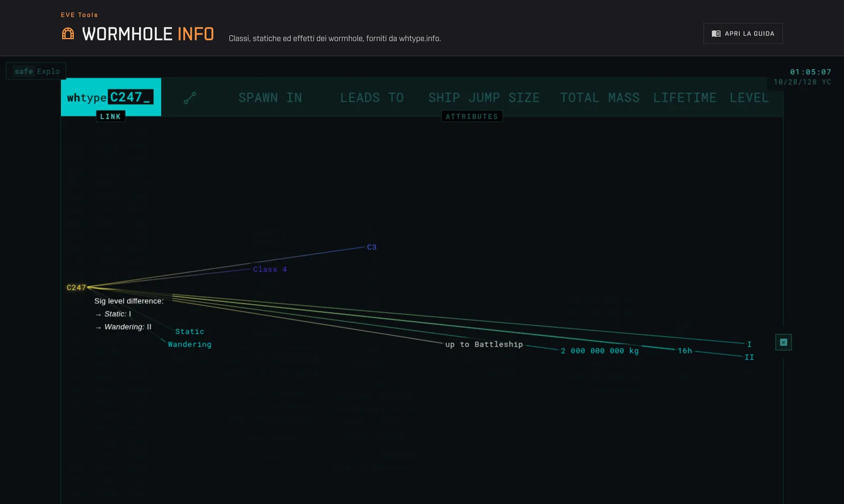Click the 'Wandering: II' tooltip line
The height and width of the screenshot is (504, 844).
point(123,327)
